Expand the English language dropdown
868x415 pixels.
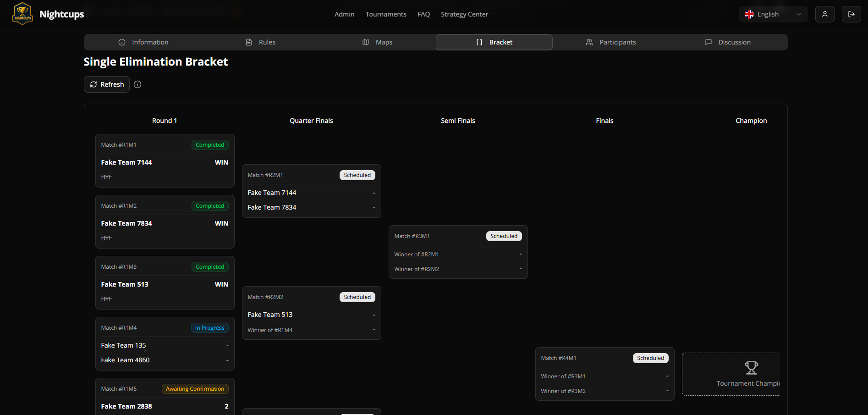(x=773, y=14)
